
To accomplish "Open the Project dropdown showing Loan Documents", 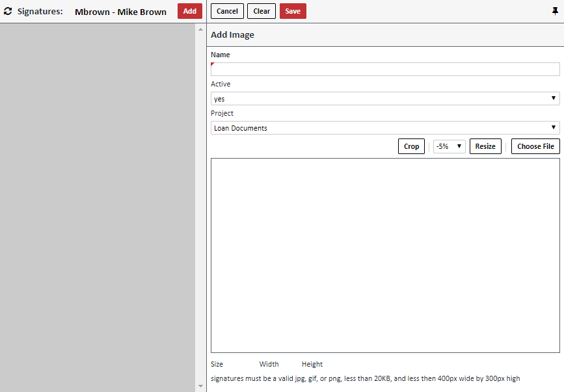I will pyautogui.click(x=384, y=127).
